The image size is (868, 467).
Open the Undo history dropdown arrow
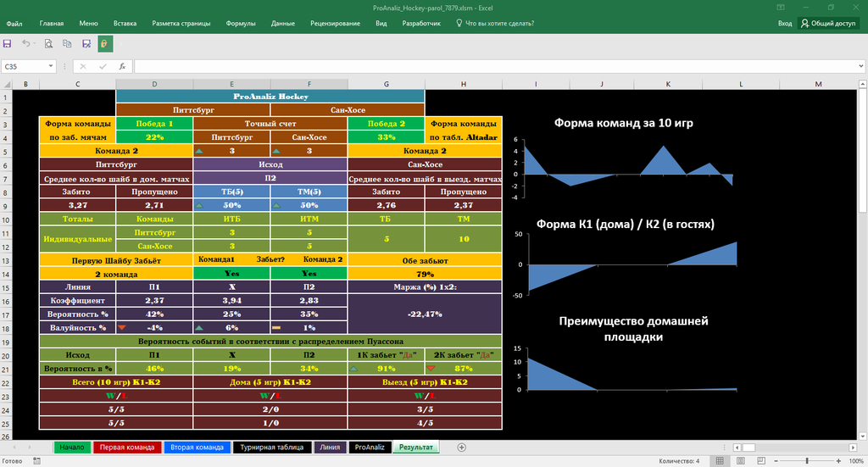coord(34,44)
